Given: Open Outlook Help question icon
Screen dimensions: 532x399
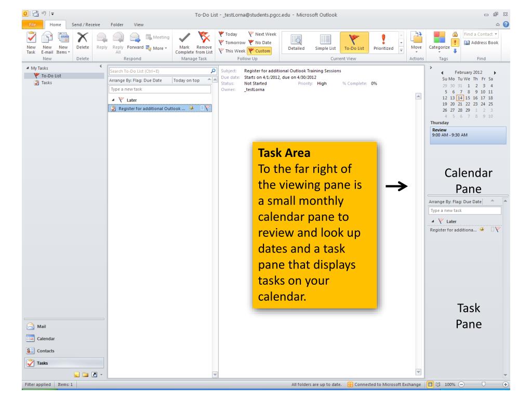Looking at the screenshot, I should coord(506,24).
